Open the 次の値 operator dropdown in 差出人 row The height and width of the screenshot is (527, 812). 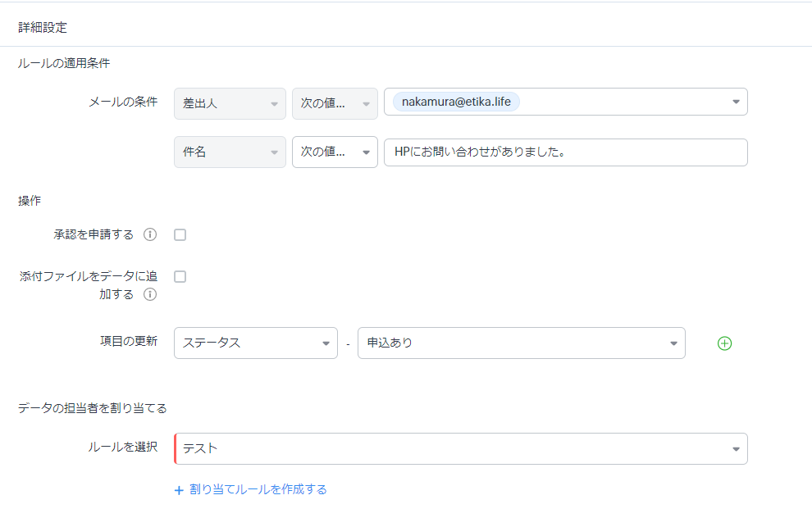[335, 103]
